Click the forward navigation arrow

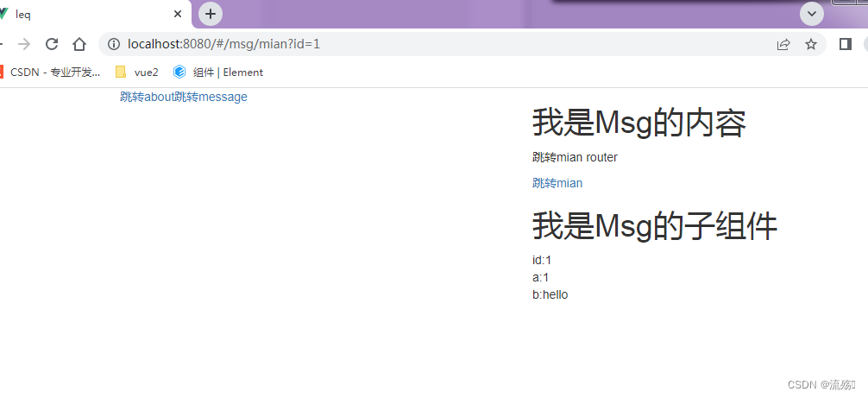(x=24, y=44)
